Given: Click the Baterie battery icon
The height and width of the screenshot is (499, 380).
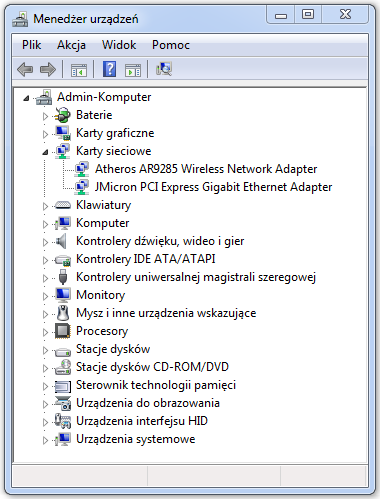Looking at the screenshot, I should (63, 115).
